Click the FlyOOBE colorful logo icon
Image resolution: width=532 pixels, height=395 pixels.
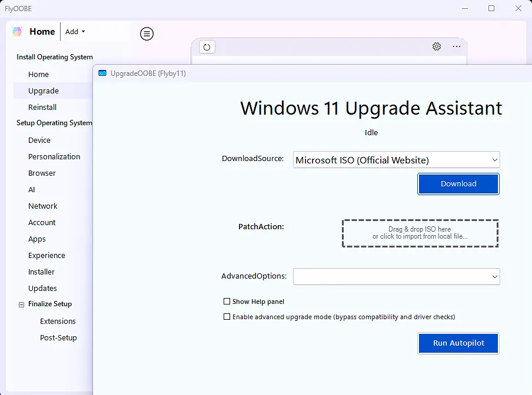(x=17, y=32)
